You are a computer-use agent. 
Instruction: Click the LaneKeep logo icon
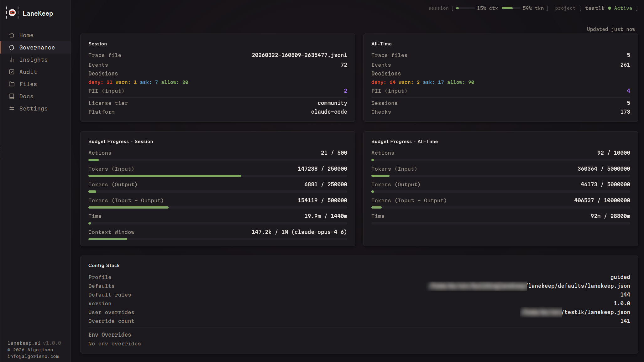point(12,13)
